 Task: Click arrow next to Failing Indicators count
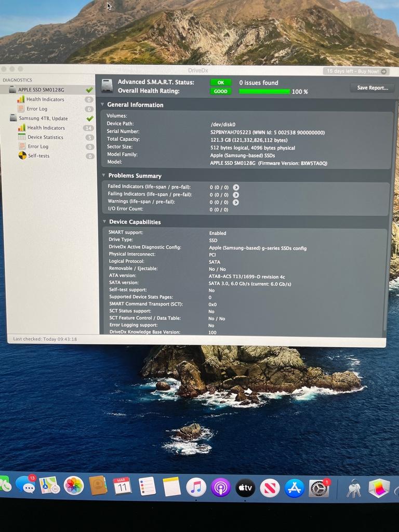coord(236,195)
